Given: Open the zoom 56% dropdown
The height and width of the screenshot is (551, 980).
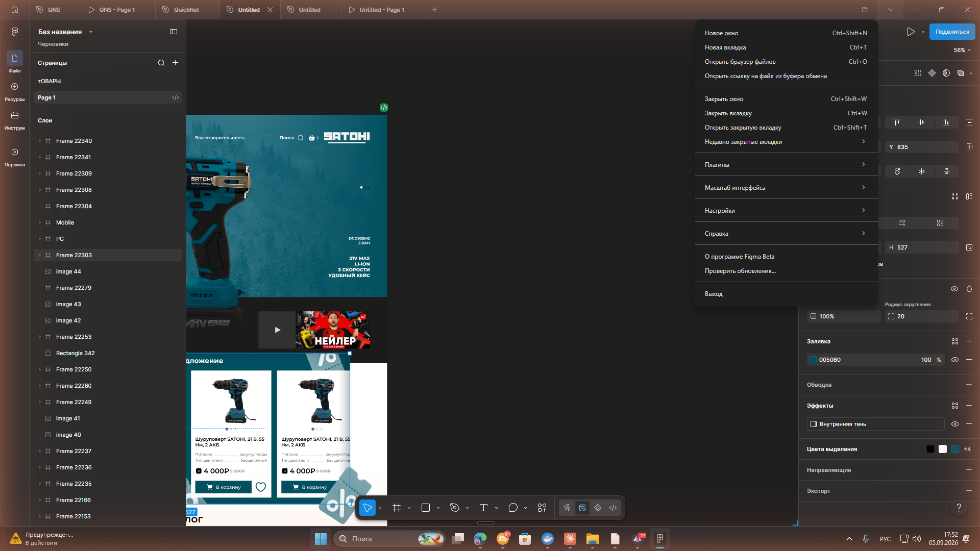Looking at the screenshot, I should [962, 50].
